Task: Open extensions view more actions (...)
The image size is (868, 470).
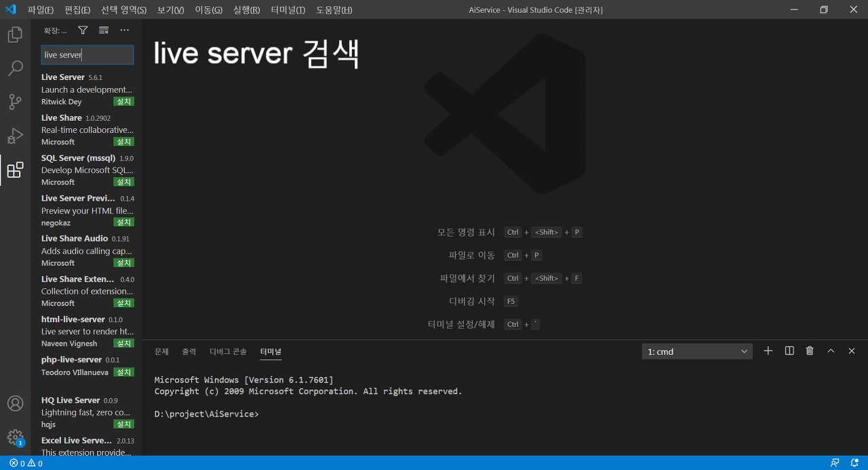Action: coord(125,30)
